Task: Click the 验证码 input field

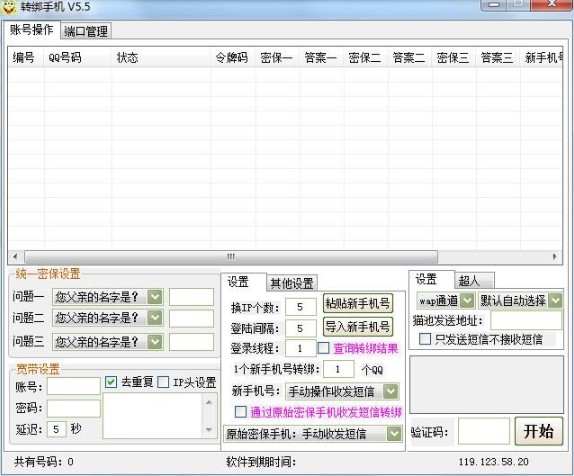Action: click(484, 432)
